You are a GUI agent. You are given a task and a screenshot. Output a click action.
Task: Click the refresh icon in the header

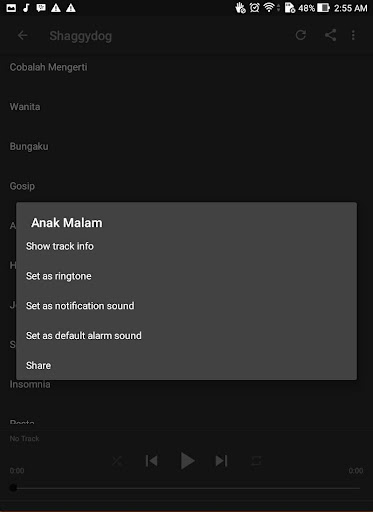[x=301, y=35]
